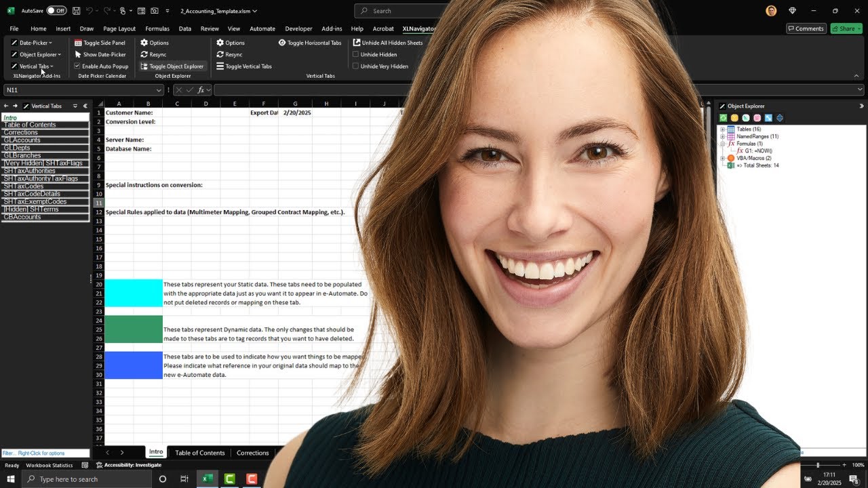
Task: Click Toggle Horizontal Tabs eye icon
Action: click(282, 43)
